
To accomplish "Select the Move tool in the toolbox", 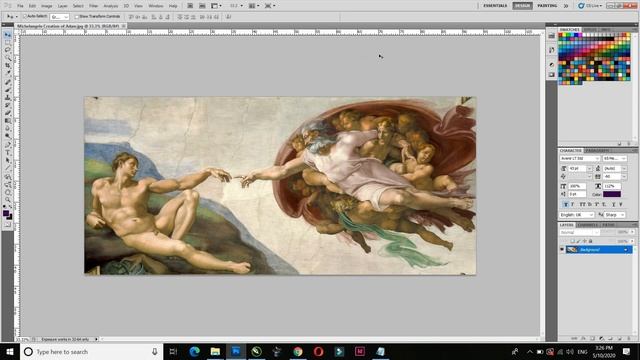I will coord(8,35).
